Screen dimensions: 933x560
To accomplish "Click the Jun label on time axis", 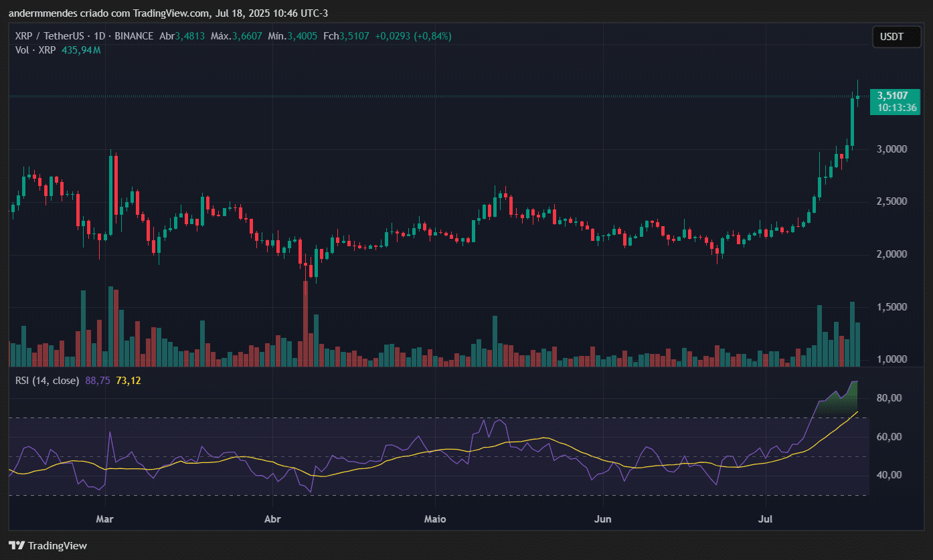I will (x=603, y=519).
